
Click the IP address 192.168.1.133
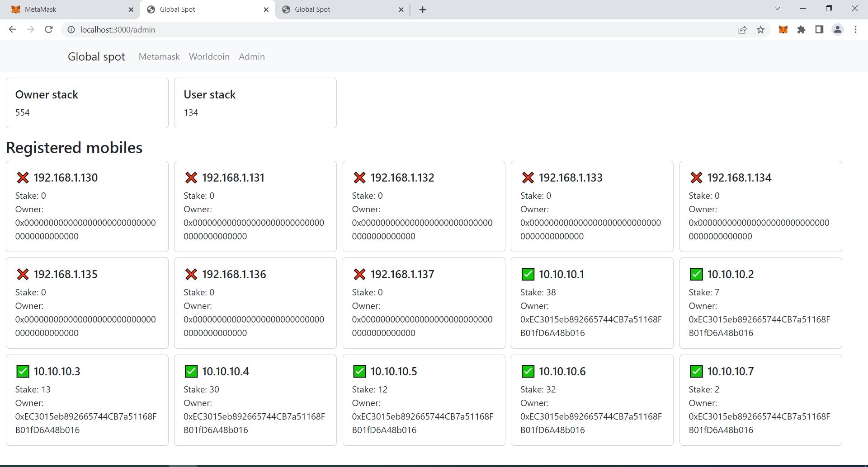[x=571, y=177]
